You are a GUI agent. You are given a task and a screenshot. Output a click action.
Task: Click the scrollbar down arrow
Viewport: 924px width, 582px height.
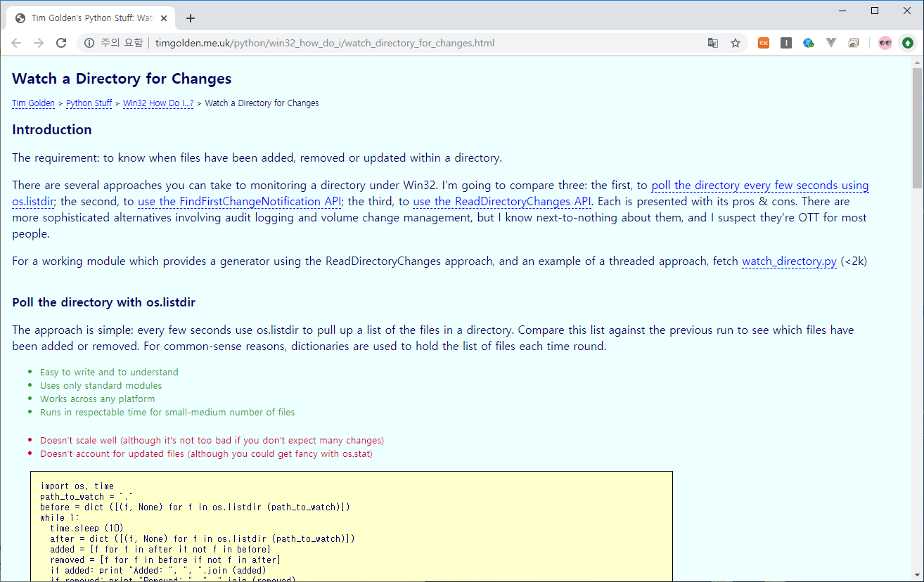click(917, 576)
